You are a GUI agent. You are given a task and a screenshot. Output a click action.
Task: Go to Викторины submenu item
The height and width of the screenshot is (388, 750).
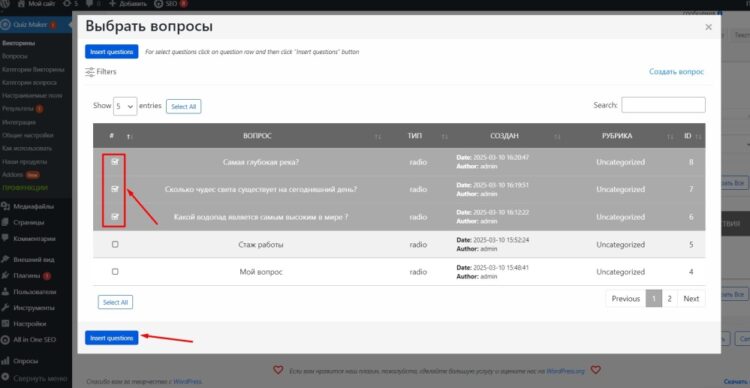[x=19, y=43]
